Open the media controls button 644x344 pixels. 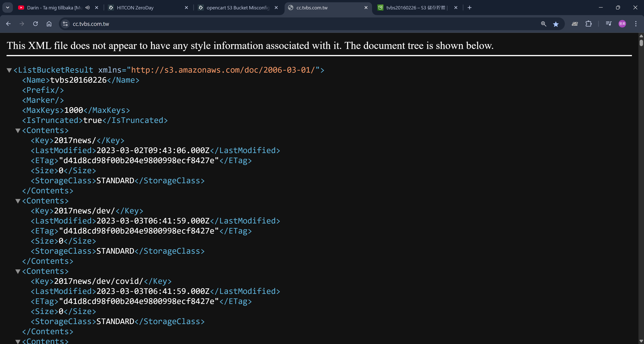608,24
